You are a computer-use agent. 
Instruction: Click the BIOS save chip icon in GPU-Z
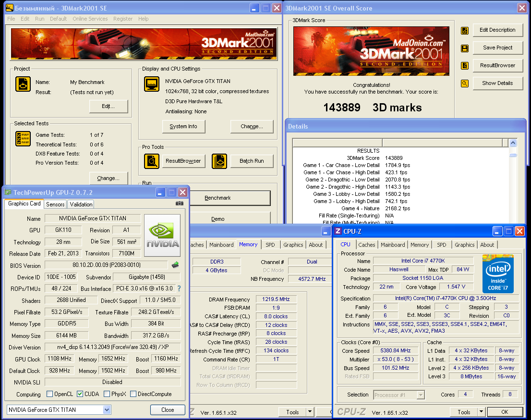175,264
